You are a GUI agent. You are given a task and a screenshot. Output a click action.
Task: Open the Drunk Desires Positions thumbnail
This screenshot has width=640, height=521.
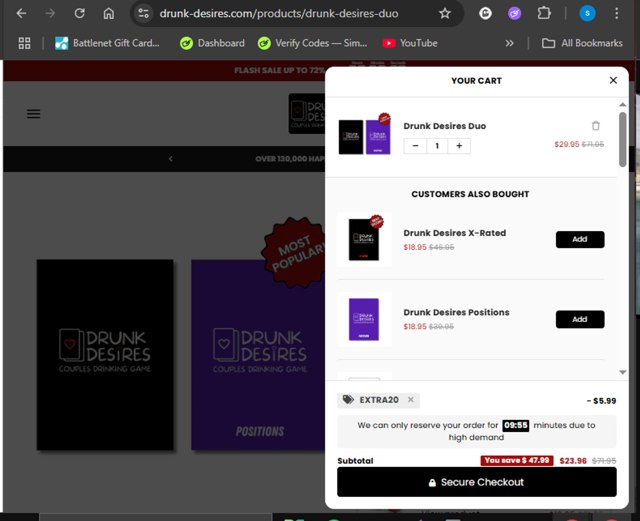[x=364, y=319]
